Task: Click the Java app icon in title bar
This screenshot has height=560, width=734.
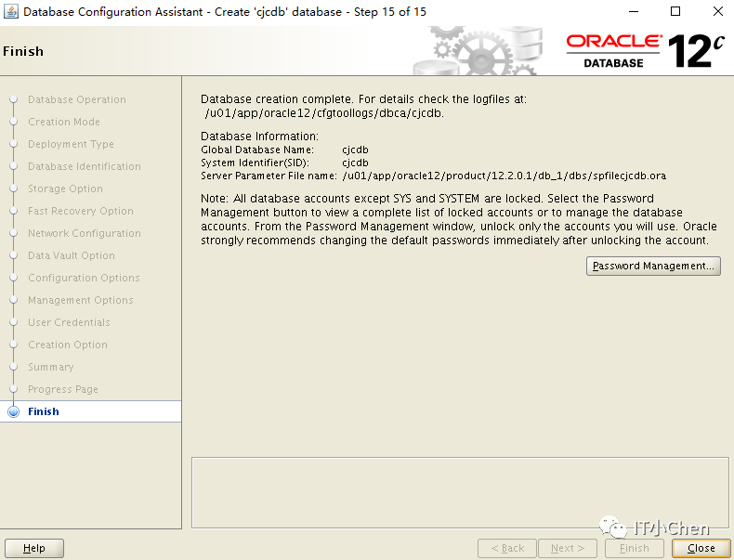Action: click(11, 11)
